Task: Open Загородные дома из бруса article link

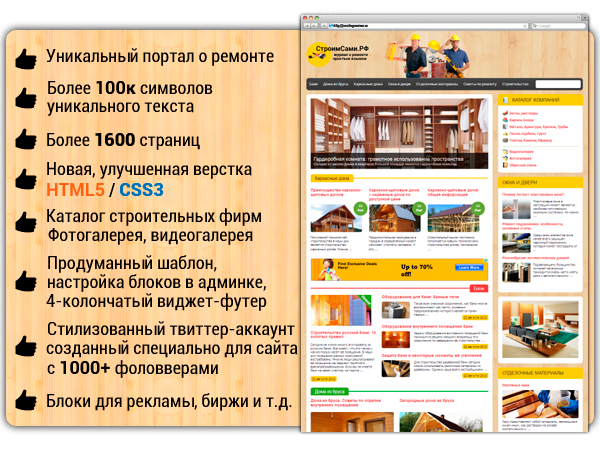Action: (427, 401)
